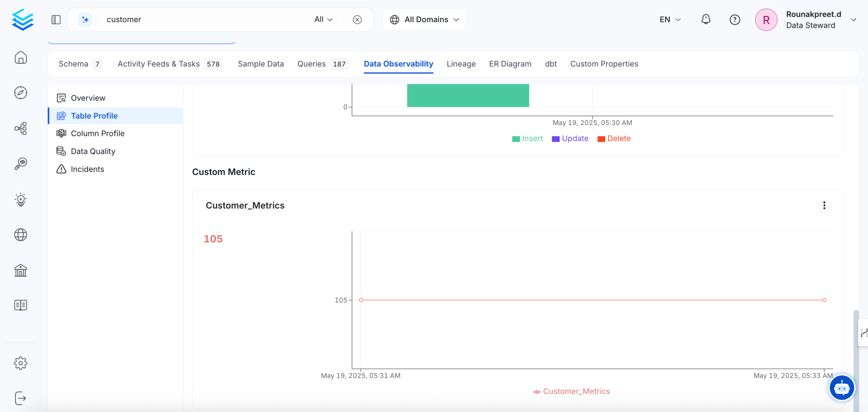Switch to the Lineage tab
The image size is (868, 412).
461,64
